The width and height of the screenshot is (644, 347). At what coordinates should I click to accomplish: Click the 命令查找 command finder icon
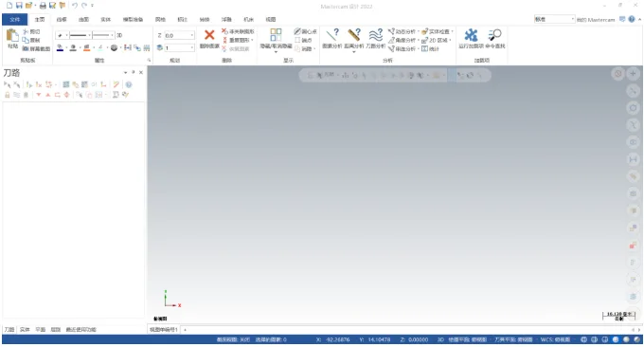click(x=494, y=35)
